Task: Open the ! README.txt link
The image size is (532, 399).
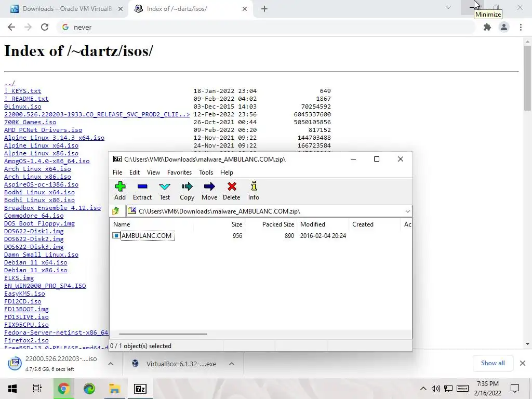Action: point(26,99)
